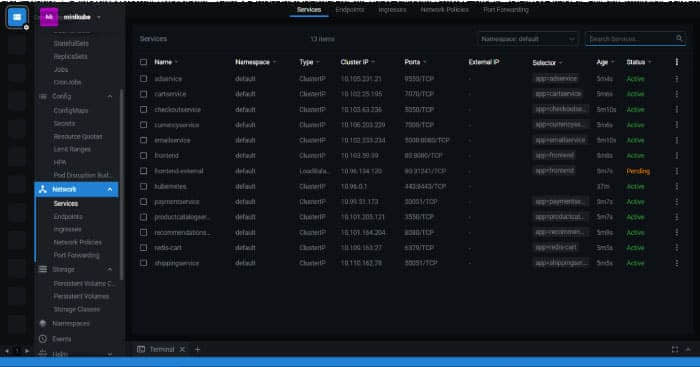Screen dimensions: 700x367
Task: Open the frontend-external row's three-dot menu
Action: pos(677,171)
